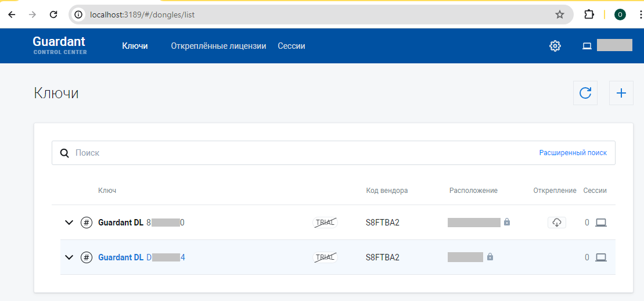Click the browser address bar URL
Image resolution: width=644 pixels, height=301 pixels.
click(x=142, y=15)
